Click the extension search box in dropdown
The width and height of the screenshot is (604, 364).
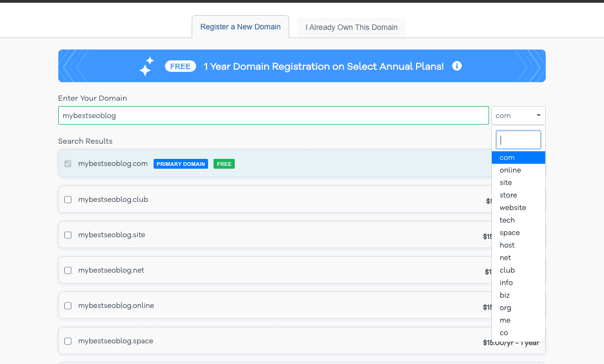(x=518, y=140)
